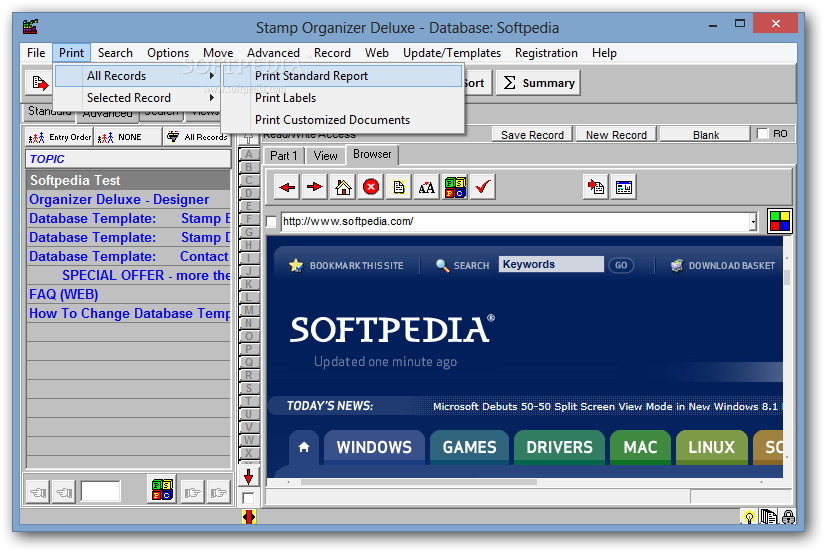
Task: Open the GAMES category on Softpedia page
Action: 469,447
